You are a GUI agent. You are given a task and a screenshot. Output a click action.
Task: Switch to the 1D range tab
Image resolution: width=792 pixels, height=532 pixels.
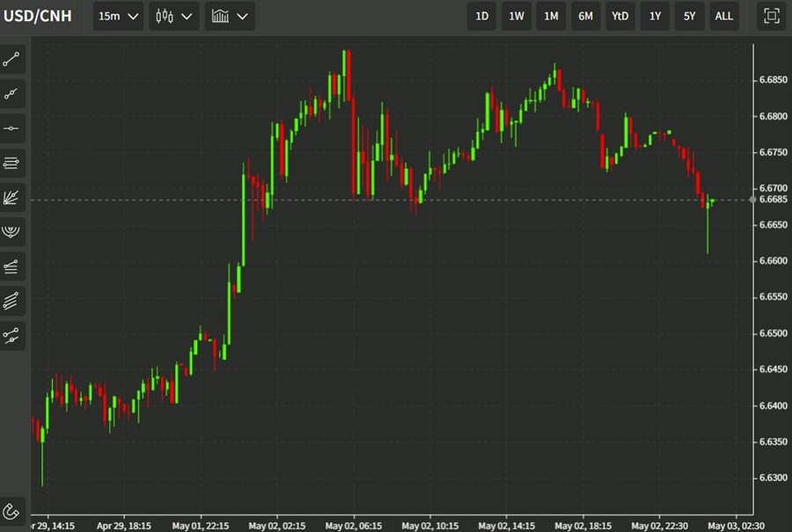point(481,16)
